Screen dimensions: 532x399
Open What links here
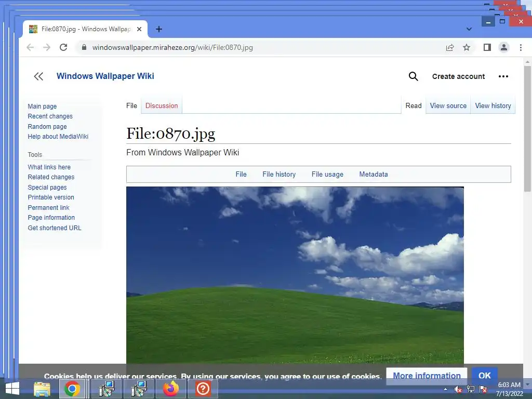(x=49, y=167)
